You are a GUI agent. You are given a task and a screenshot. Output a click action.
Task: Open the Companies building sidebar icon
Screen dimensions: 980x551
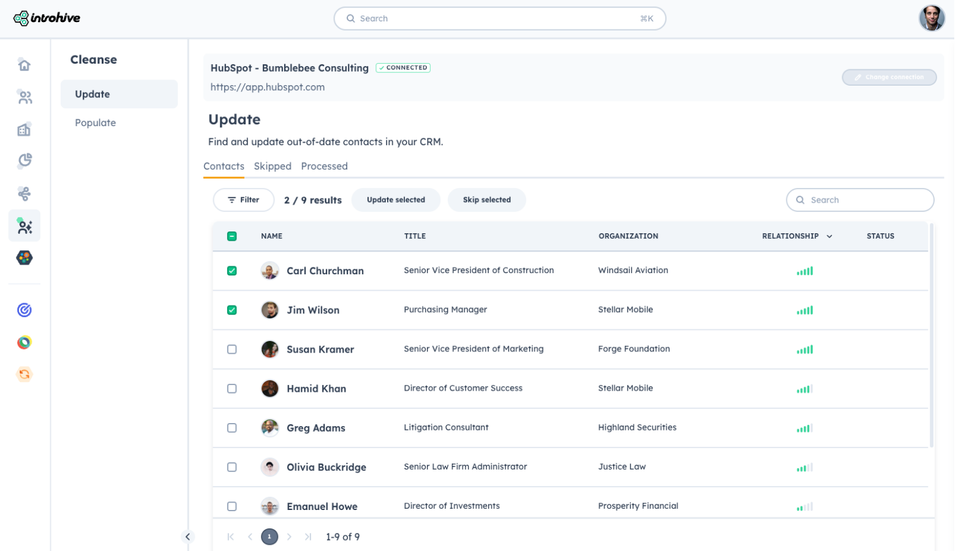pos(24,130)
